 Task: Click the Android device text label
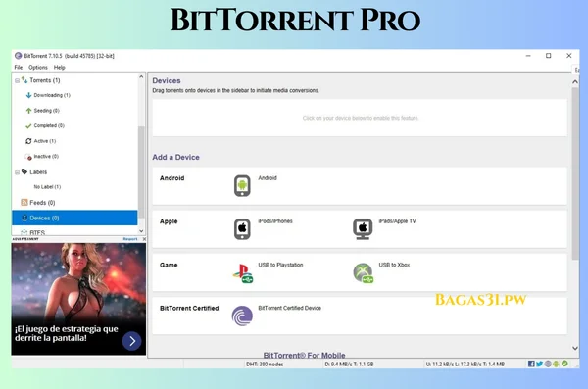[268, 178]
